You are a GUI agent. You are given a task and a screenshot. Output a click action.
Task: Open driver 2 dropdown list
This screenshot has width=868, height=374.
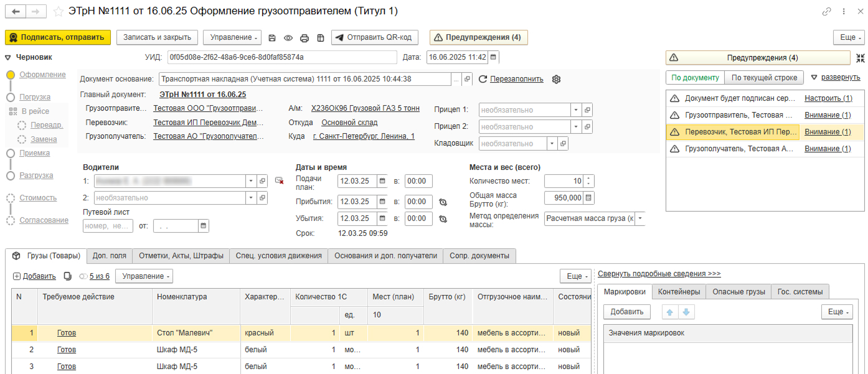pyautogui.click(x=251, y=198)
